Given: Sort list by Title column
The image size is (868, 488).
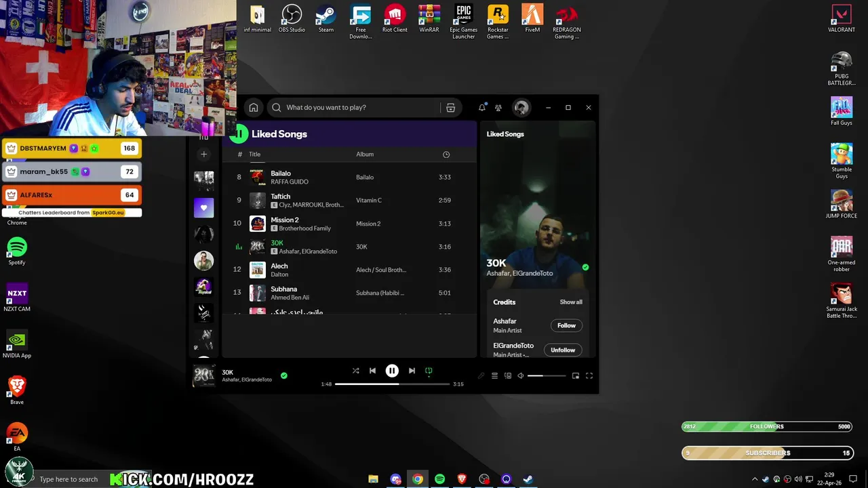Looking at the screenshot, I should coord(254,154).
